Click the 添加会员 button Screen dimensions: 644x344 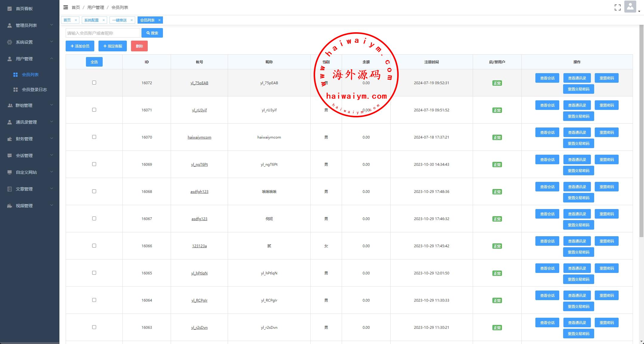(80, 46)
